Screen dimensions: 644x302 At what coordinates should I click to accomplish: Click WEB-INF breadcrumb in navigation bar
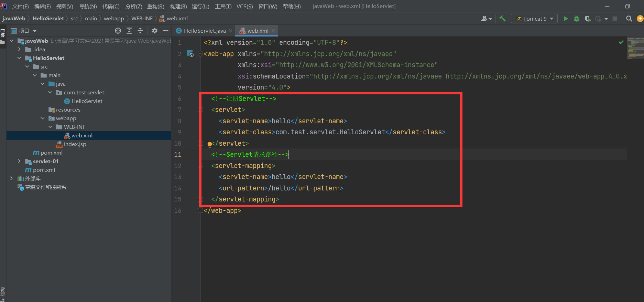[142, 19]
